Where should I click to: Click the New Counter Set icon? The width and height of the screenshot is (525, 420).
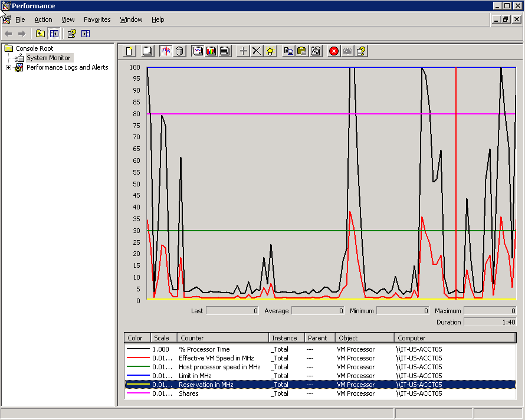pyautogui.click(x=129, y=51)
